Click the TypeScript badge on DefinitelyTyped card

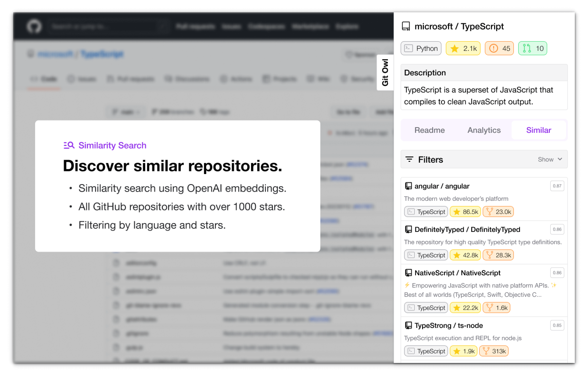tap(426, 255)
